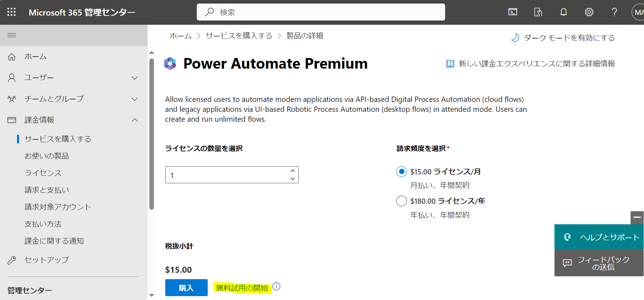Screen dimensions: 644x300
Task: Click サービスを購入する breadcrumb link
Action: coord(239,36)
